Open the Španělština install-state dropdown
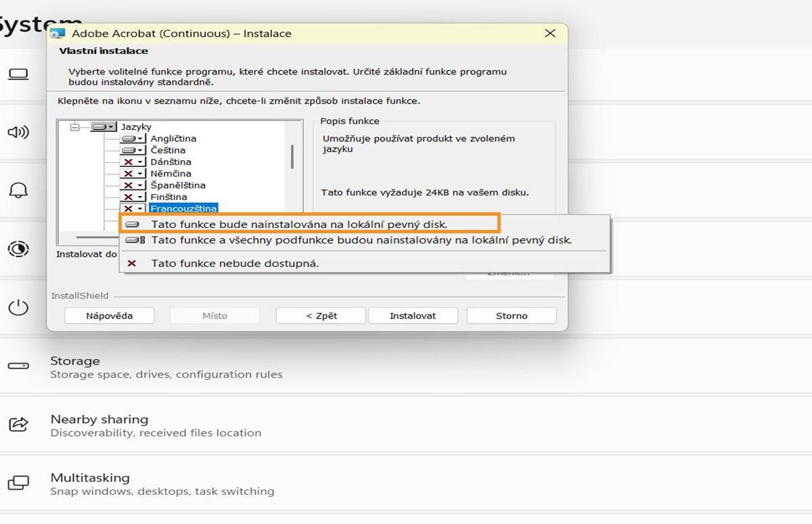The width and height of the screenshot is (812, 524). pos(133,185)
